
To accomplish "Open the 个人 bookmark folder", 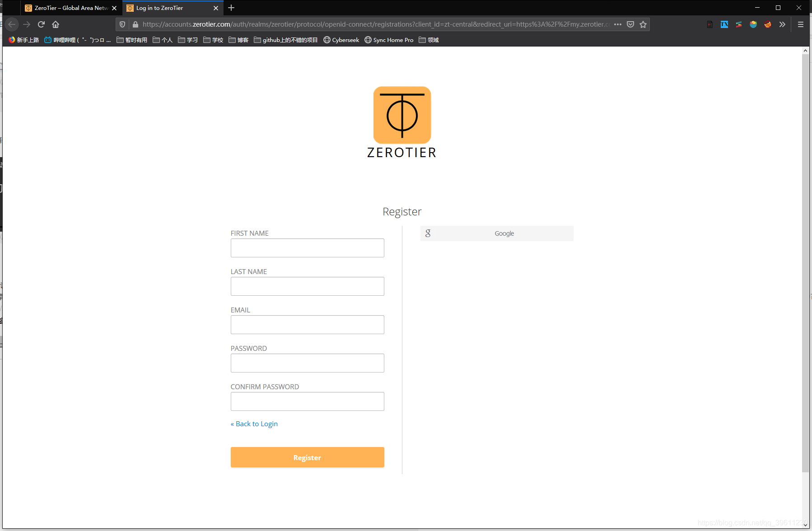I will tap(163, 40).
